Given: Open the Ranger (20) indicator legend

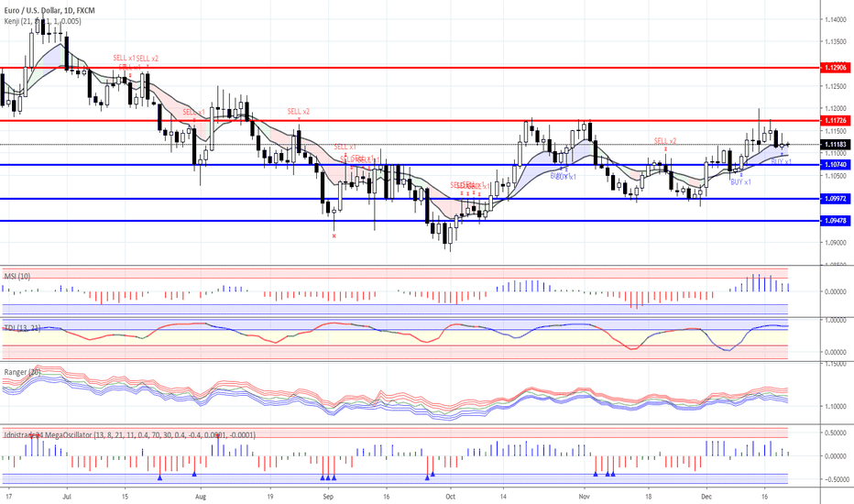Looking at the screenshot, I should coord(22,371).
